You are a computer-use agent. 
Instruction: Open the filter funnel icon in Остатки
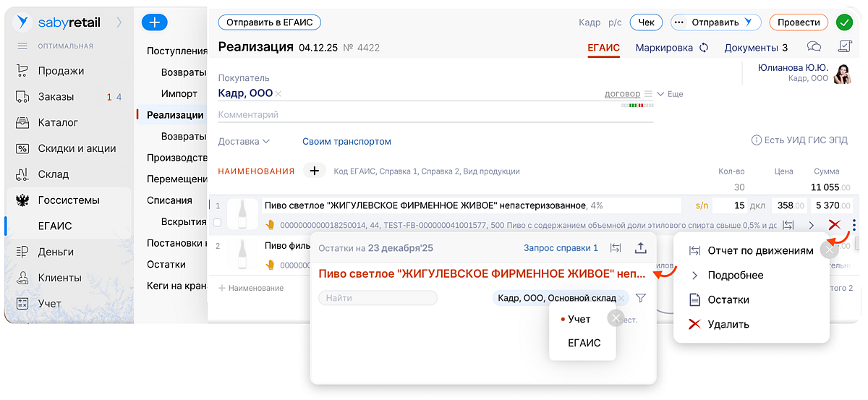pos(640,298)
